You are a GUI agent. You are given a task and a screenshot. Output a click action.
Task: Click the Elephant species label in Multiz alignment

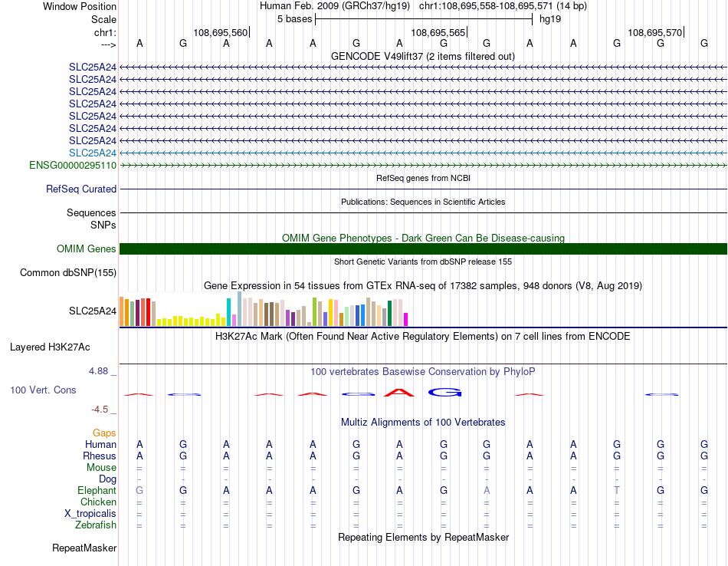point(97,490)
